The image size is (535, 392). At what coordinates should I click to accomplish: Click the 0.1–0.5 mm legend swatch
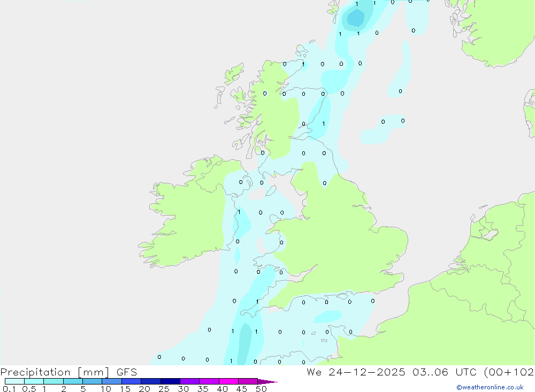point(14,381)
